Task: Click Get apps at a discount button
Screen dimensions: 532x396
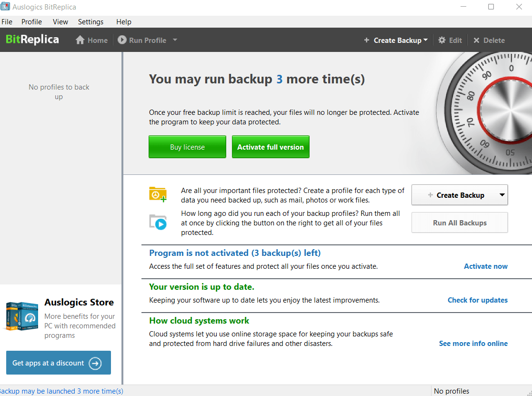Action: click(59, 363)
